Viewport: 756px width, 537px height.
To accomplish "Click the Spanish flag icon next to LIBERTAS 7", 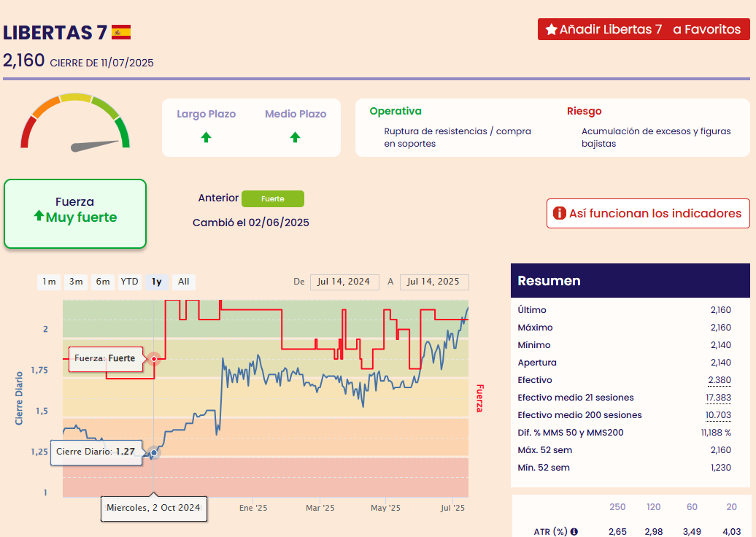I will (x=121, y=32).
